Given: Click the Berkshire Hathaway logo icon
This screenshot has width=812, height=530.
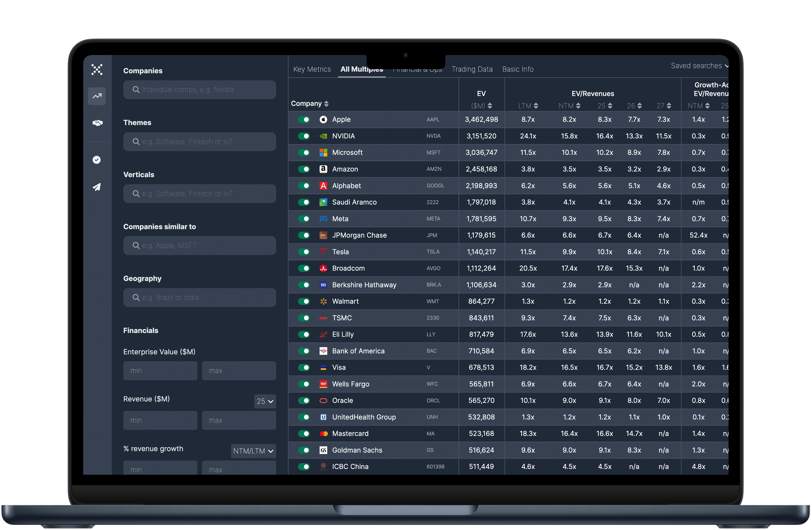Looking at the screenshot, I should tap(323, 285).
